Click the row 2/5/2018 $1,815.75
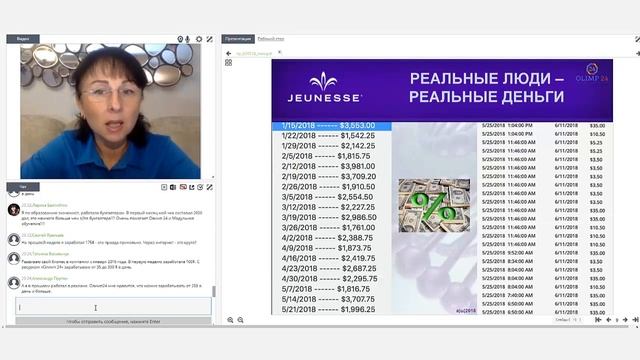This screenshot has width=640, height=360. coord(326,156)
